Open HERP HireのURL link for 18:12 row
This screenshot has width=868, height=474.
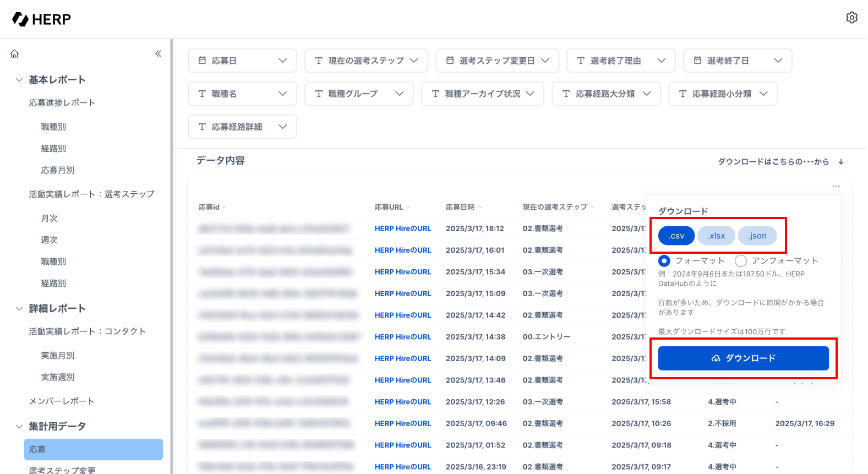403,228
